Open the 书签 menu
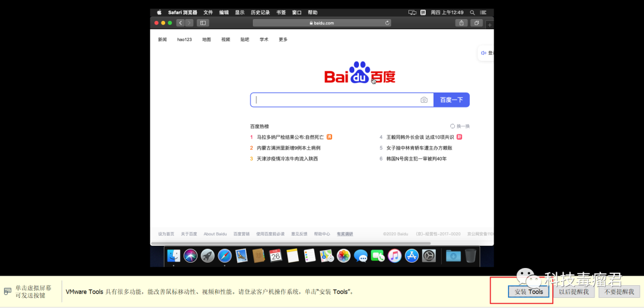 [281, 13]
